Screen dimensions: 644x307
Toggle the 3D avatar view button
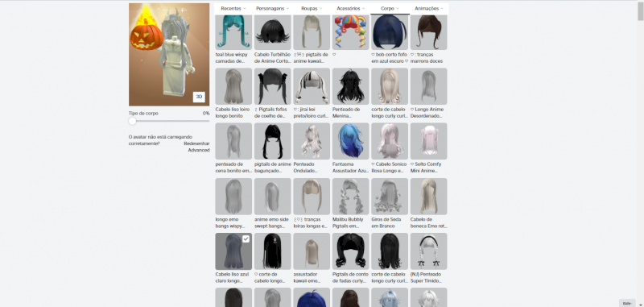pos(199,97)
